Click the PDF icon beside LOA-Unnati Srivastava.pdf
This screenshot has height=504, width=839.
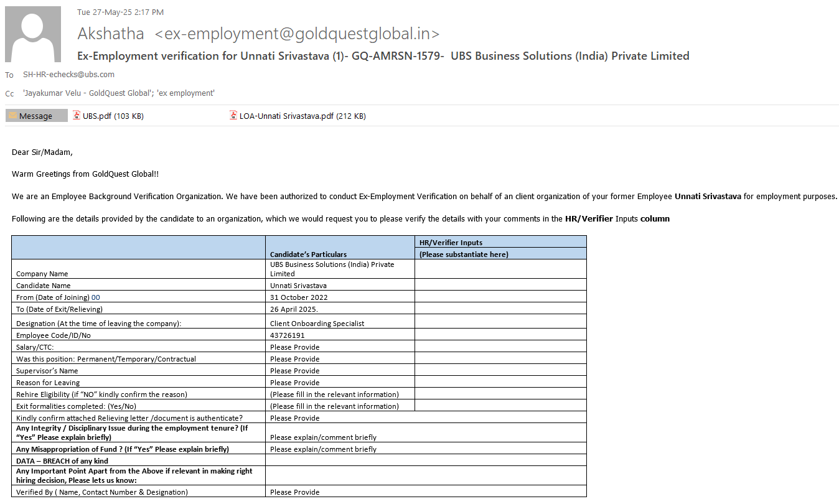point(233,115)
